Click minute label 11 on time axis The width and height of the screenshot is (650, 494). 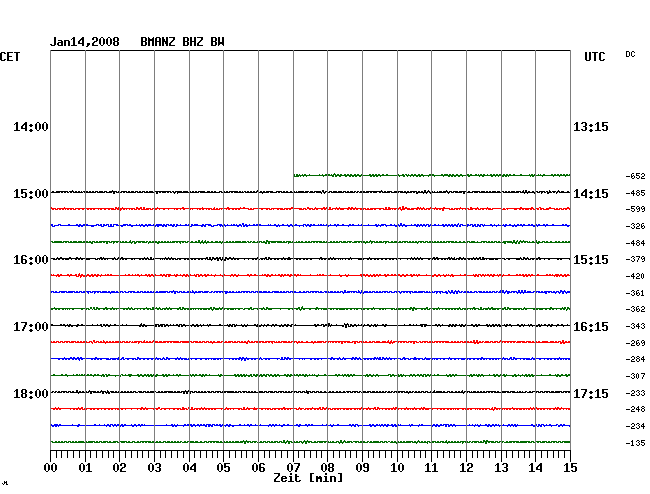point(431,468)
